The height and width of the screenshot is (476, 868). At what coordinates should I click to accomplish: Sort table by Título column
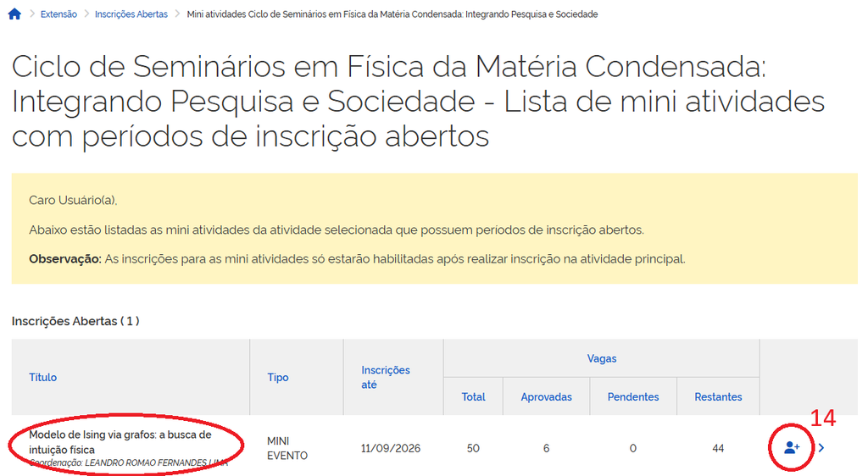point(42,377)
